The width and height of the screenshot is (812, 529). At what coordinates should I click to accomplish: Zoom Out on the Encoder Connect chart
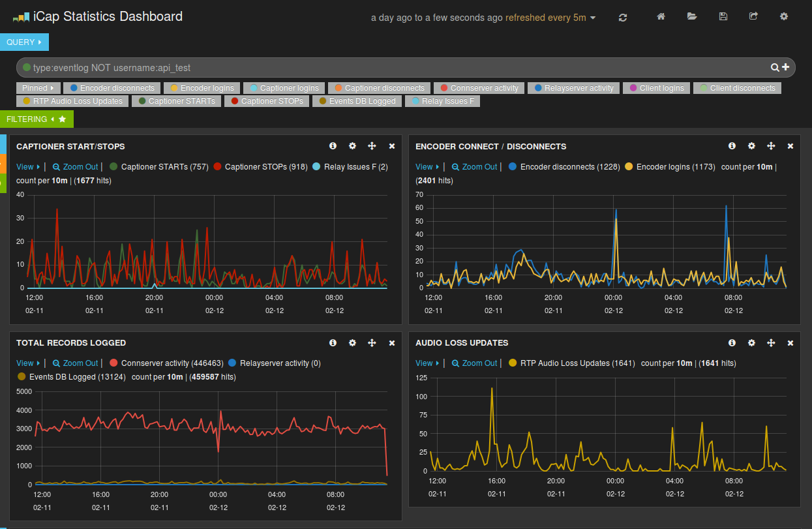[475, 167]
